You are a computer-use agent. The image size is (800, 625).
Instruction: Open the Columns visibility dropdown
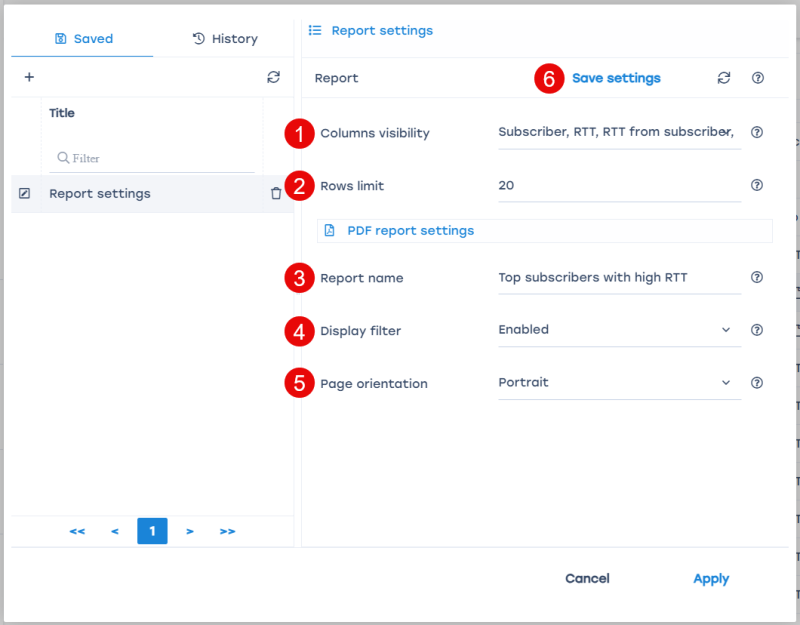[x=619, y=132]
